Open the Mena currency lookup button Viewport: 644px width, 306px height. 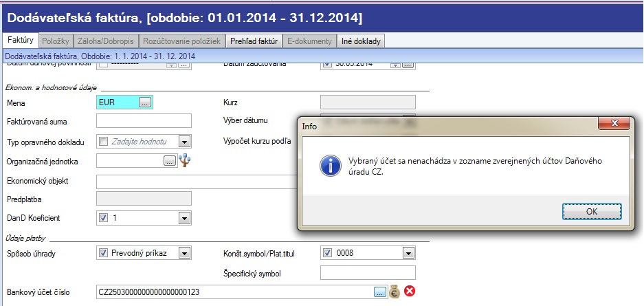(145, 102)
